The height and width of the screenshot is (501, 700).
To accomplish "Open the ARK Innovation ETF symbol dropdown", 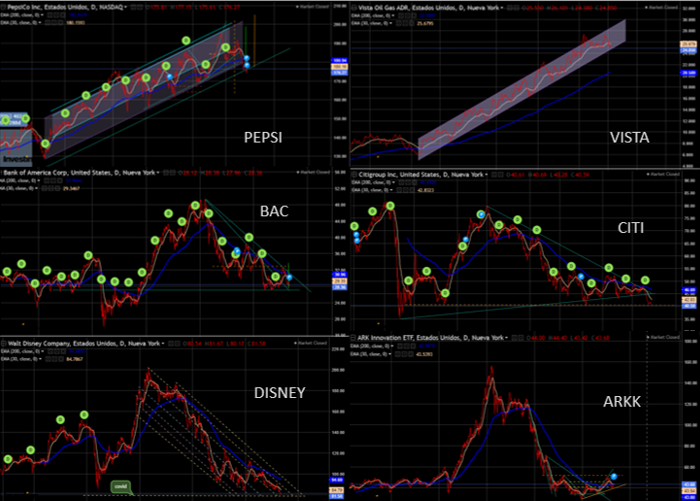I will tap(507, 338).
